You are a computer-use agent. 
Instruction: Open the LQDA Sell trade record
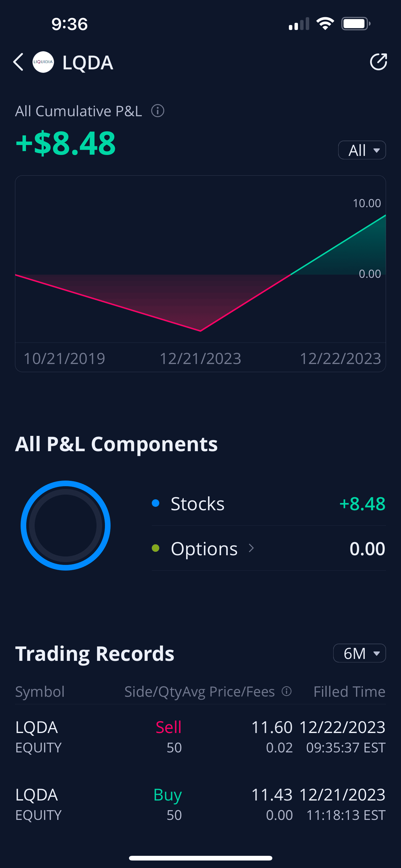(x=200, y=737)
